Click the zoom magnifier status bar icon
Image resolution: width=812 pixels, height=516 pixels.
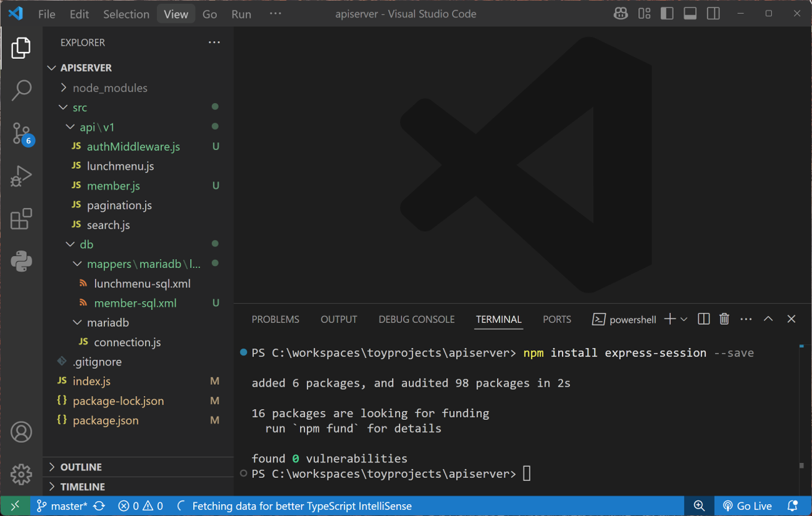click(699, 506)
